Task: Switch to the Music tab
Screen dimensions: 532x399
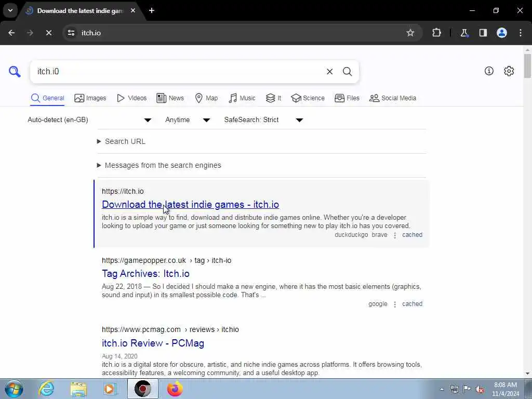Action: pyautogui.click(x=242, y=98)
